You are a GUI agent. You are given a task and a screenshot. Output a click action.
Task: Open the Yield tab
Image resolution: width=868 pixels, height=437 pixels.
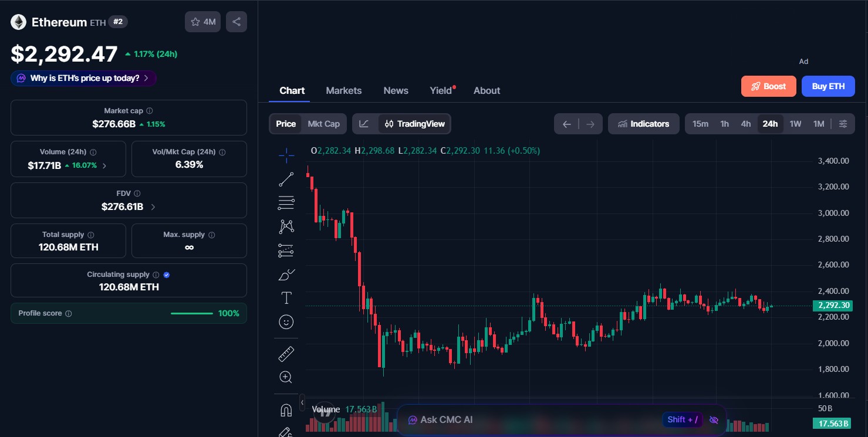pos(441,90)
